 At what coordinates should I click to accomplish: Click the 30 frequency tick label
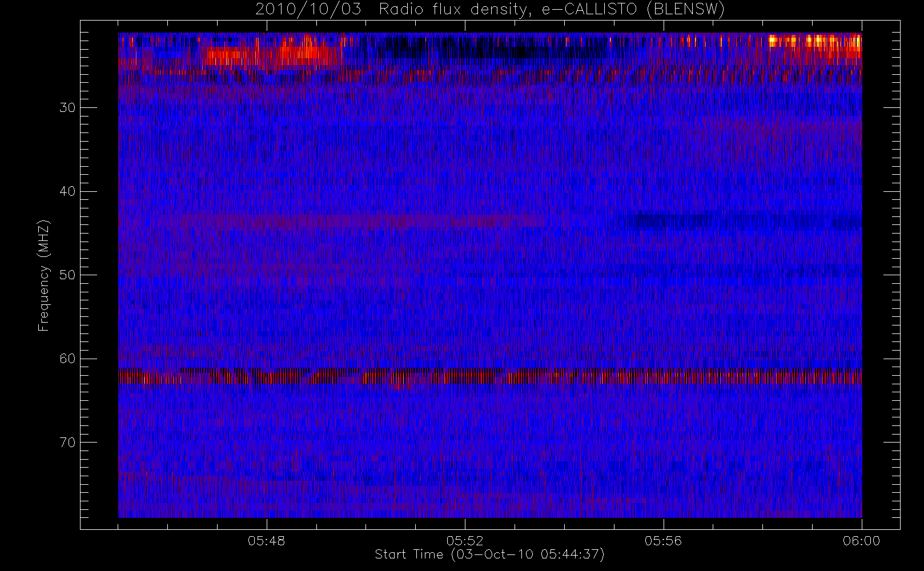point(67,108)
